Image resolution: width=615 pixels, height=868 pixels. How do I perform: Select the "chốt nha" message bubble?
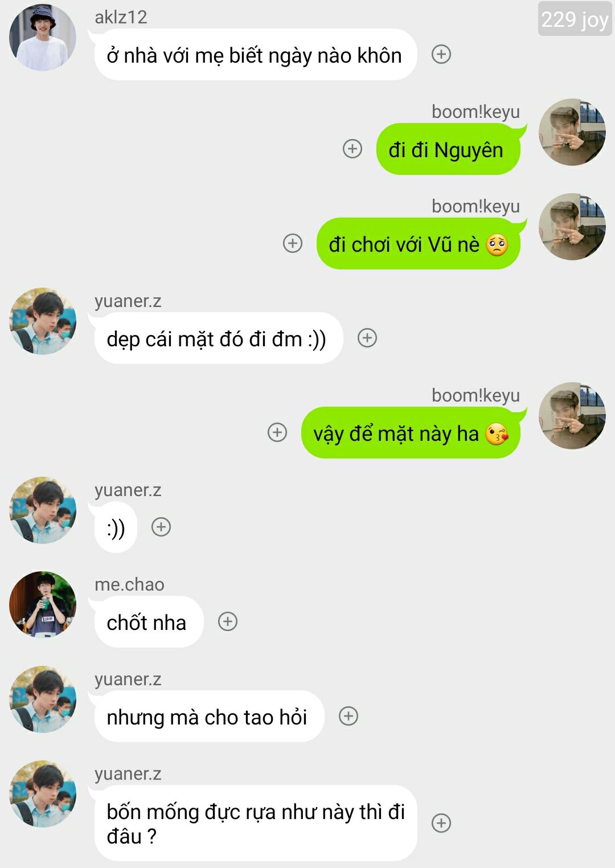149,622
